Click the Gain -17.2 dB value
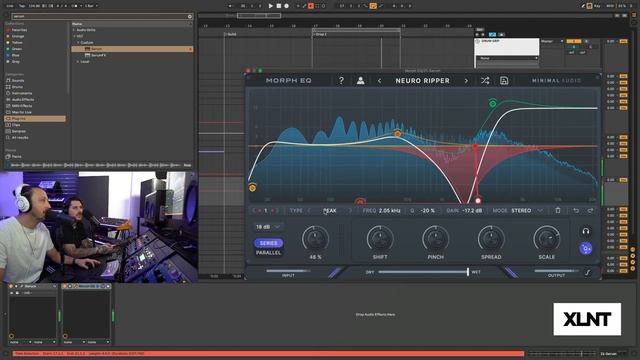 [x=472, y=211]
